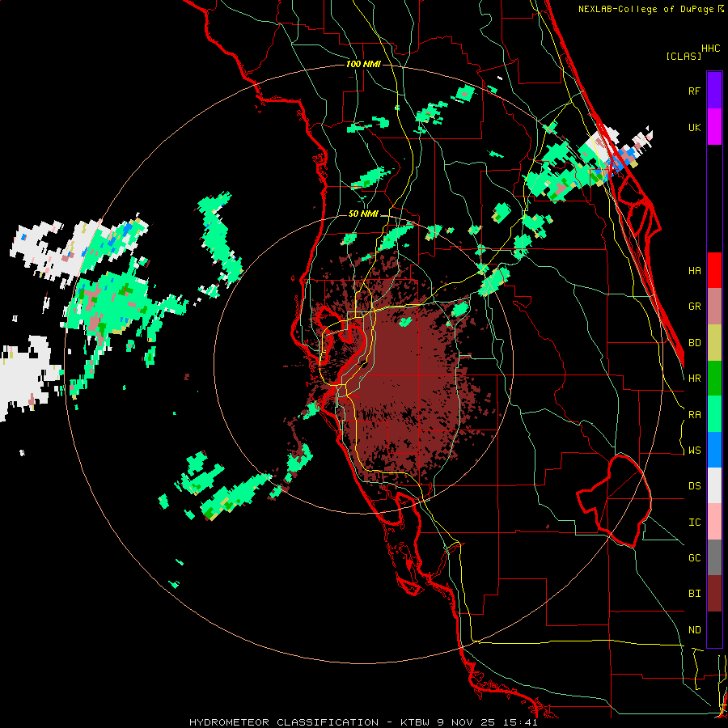
Task: Click the KTBW radar site identifier
Action: tap(416, 722)
